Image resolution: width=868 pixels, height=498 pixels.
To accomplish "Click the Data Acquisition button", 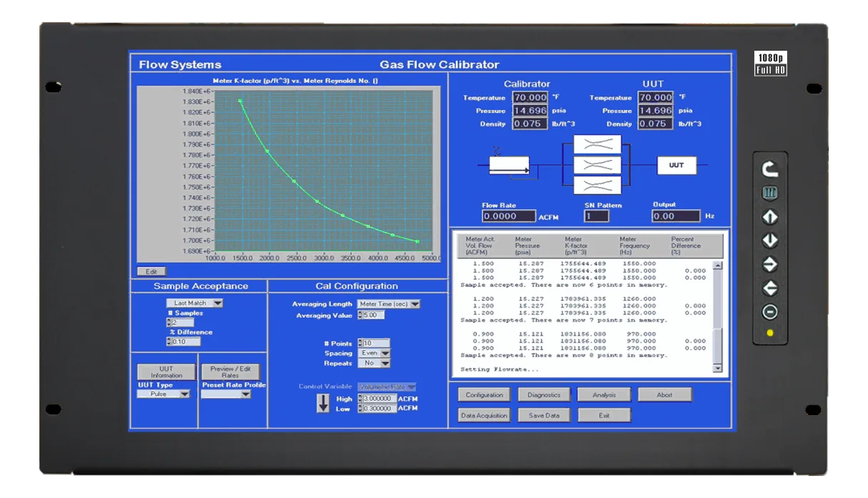I will (x=484, y=415).
